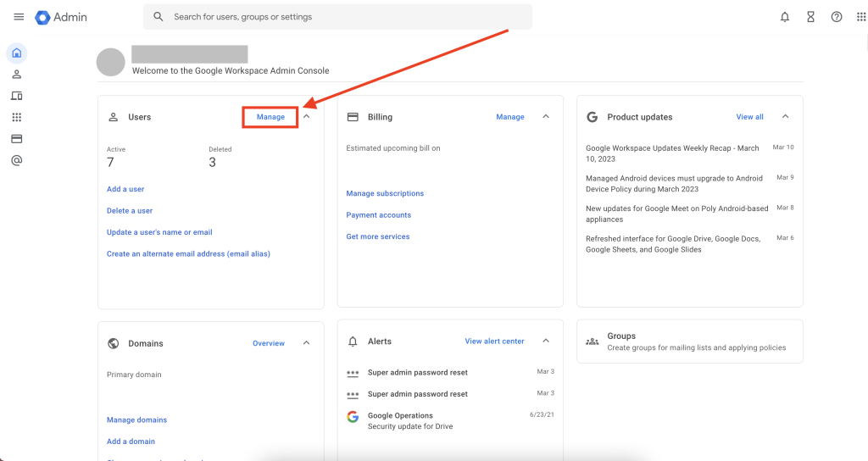
Task: Collapse the Alerts card
Action: pyautogui.click(x=546, y=342)
